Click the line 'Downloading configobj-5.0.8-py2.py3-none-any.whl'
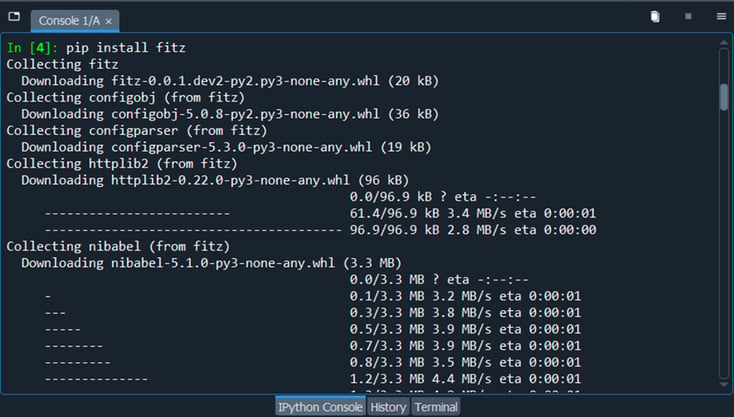The image size is (734, 417). pos(230,114)
